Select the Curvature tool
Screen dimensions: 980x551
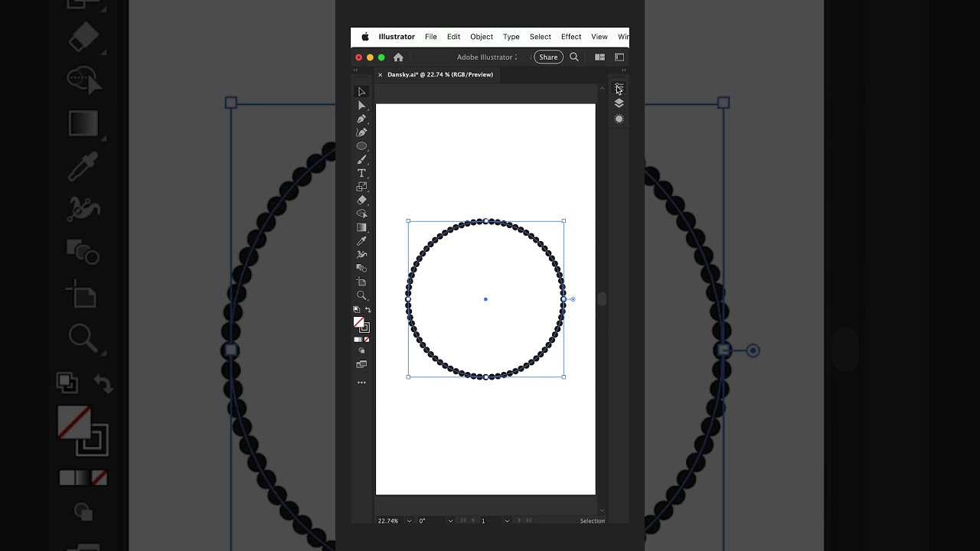[x=361, y=132]
